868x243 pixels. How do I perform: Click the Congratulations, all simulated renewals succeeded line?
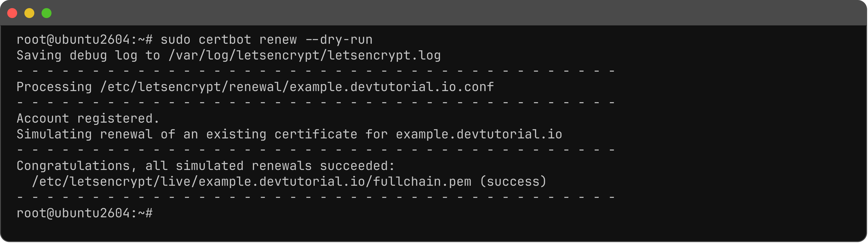tap(205, 166)
